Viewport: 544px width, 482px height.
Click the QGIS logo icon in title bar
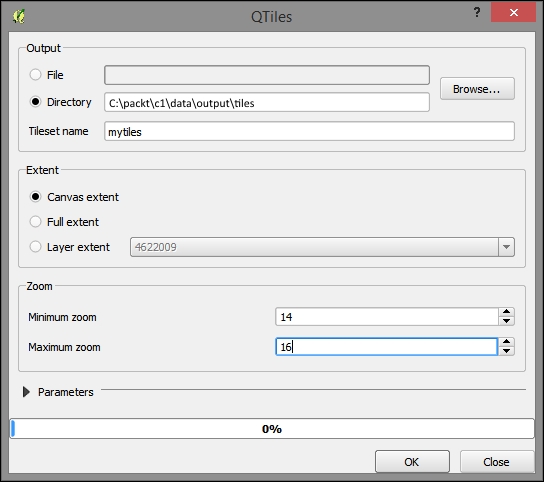click(19, 16)
